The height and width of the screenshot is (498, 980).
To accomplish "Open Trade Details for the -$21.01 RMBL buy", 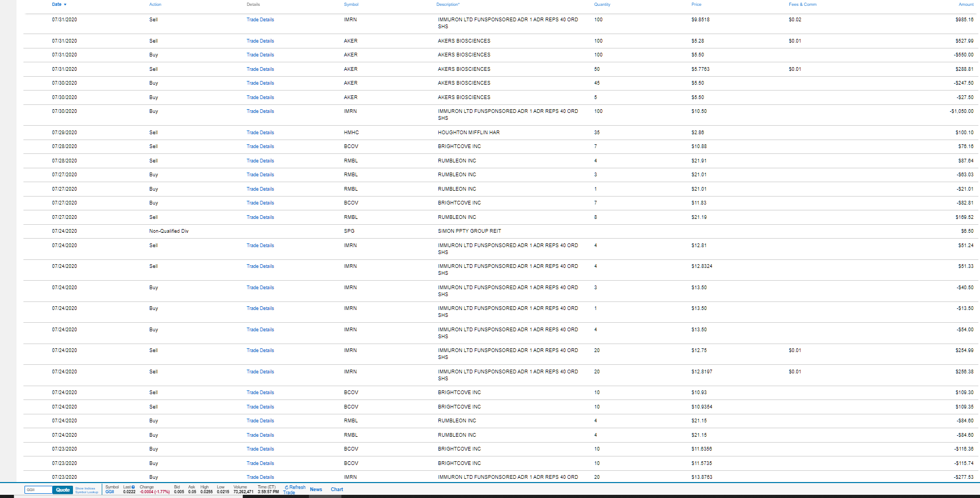I will coord(260,189).
